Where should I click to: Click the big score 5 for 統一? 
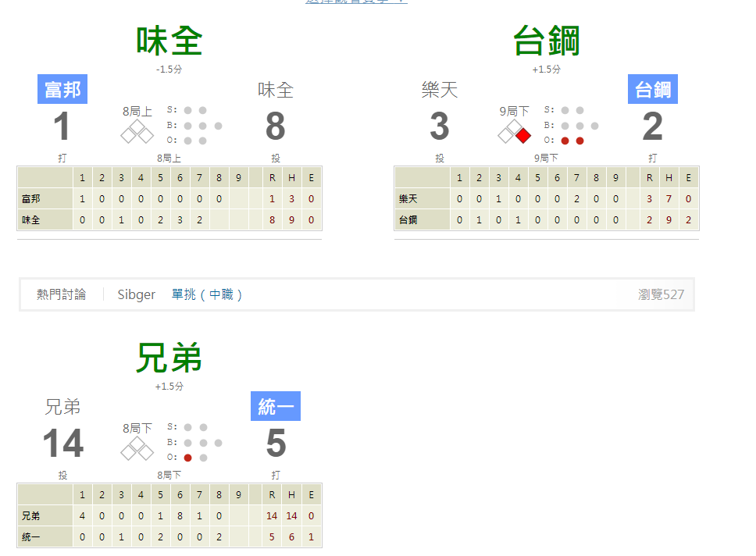click(276, 444)
